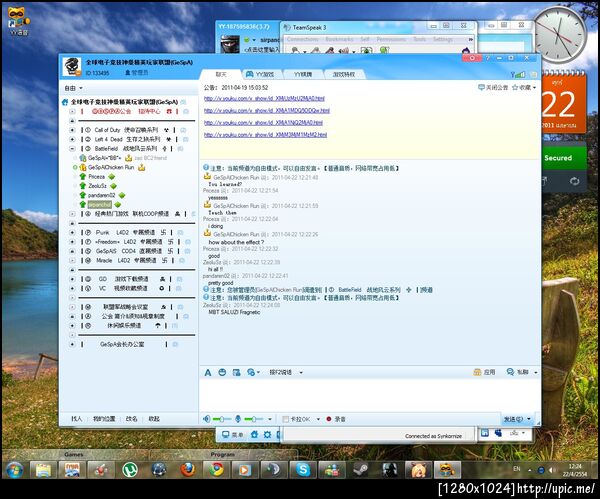600x499 pixels.
Task: Open Firefox from the taskbar
Action: click(188, 469)
